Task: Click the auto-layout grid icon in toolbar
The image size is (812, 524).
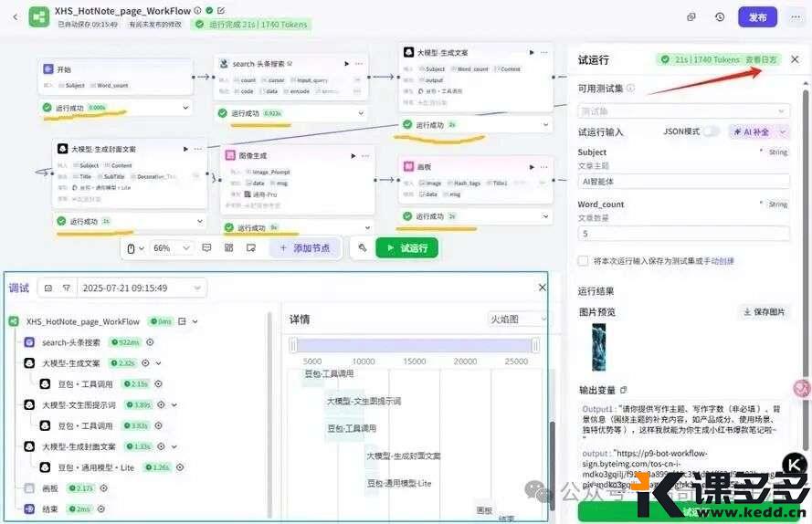Action: tap(228, 247)
